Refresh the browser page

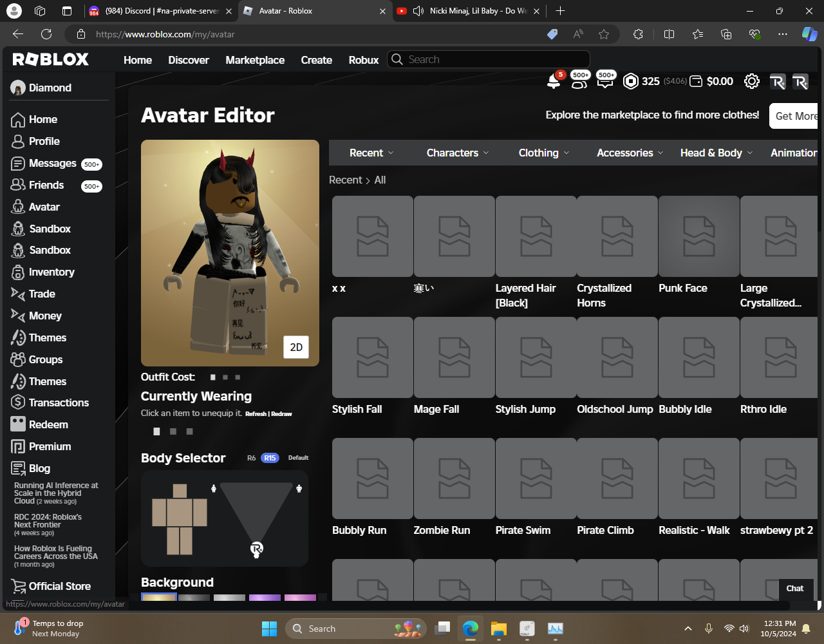pos(46,34)
